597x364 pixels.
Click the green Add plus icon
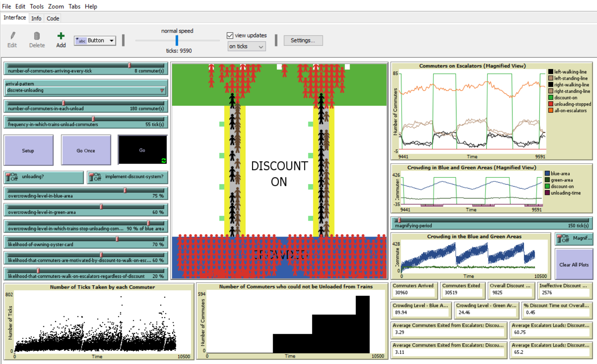tap(61, 36)
